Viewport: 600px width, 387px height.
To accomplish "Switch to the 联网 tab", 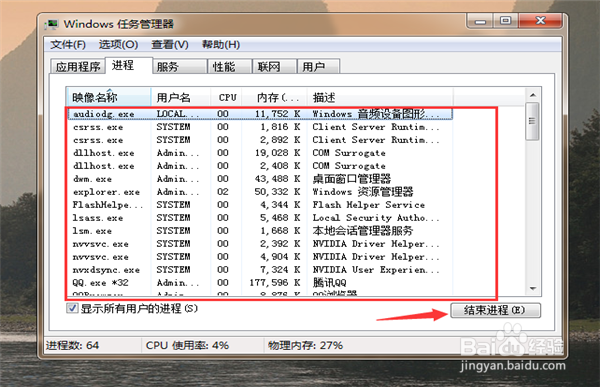I will coord(274,67).
